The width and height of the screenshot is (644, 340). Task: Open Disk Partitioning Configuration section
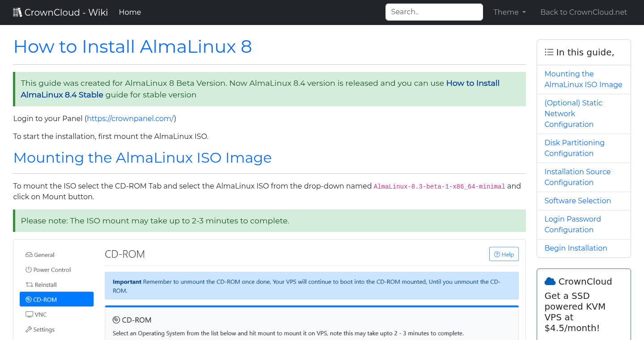[x=574, y=148]
